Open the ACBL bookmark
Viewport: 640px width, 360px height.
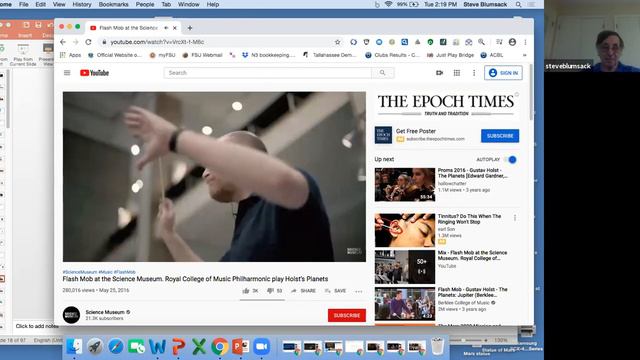click(x=492, y=55)
